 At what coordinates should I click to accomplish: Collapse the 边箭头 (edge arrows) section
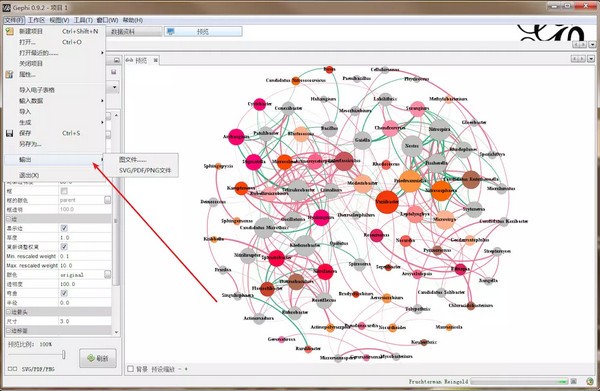[9, 312]
